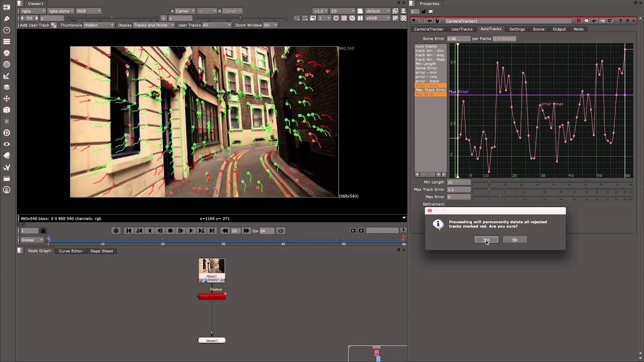Image resolution: width=644 pixels, height=362 pixels.
Task: Select the Read1 node thumbnail
Action: coord(212,266)
